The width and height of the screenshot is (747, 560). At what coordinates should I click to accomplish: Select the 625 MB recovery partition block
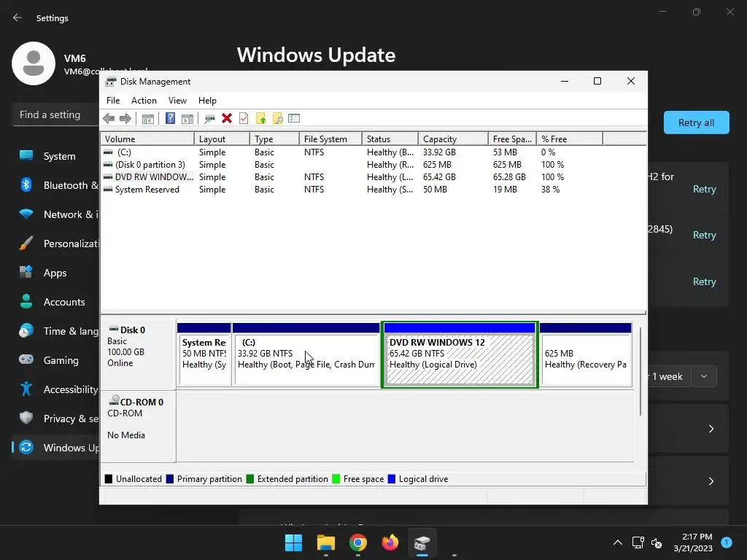point(586,354)
